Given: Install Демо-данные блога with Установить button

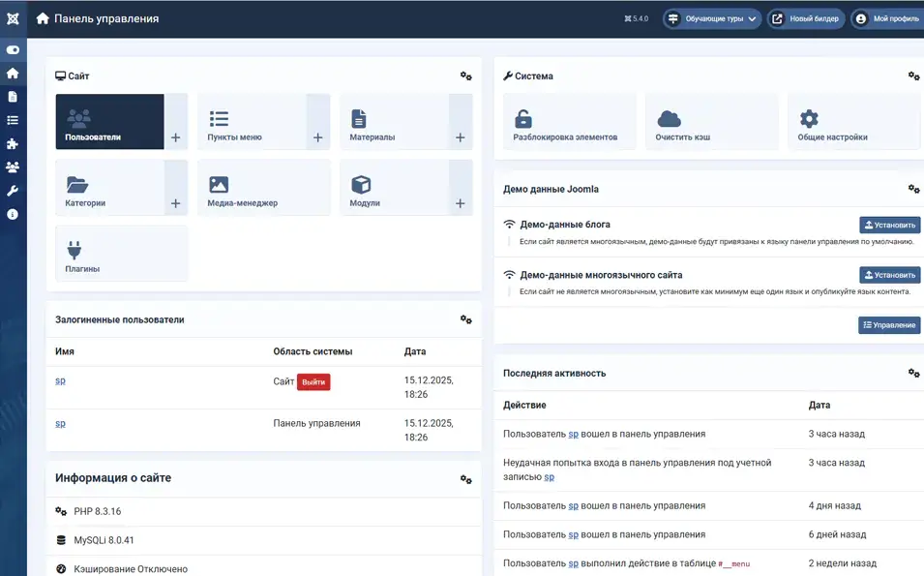Looking at the screenshot, I should click(889, 225).
